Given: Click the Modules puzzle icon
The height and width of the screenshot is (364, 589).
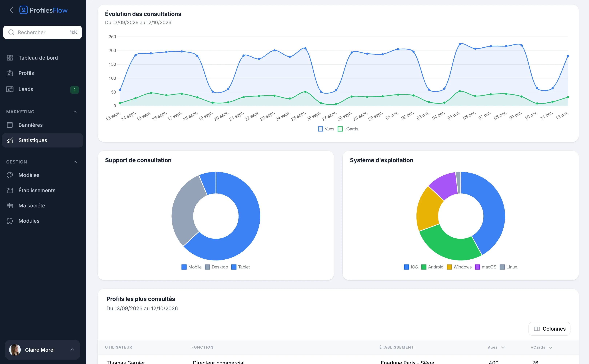Looking at the screenshot, I should (10, 221).
